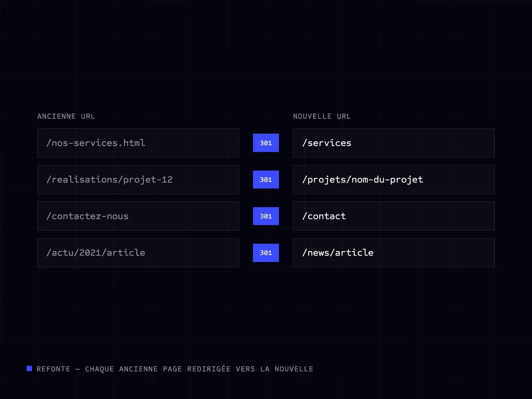Click the ANCIENNE URL column header
Image resolution: width=532 pixels, height=399 pixels.
click(66, 116)
